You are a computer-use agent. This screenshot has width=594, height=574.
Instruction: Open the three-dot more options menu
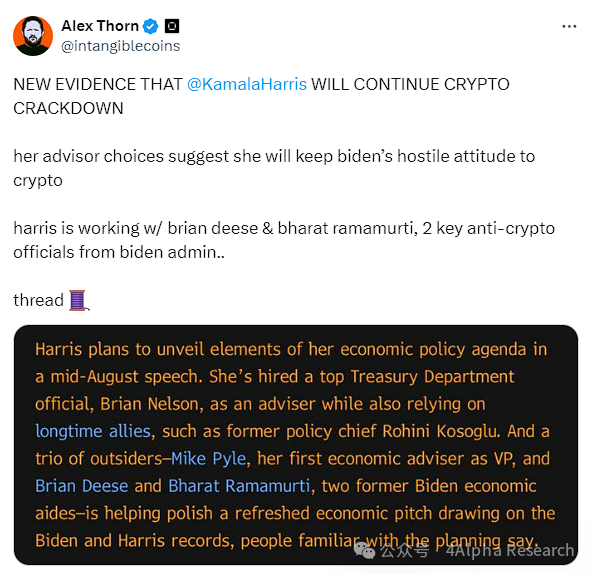[569, 27]
